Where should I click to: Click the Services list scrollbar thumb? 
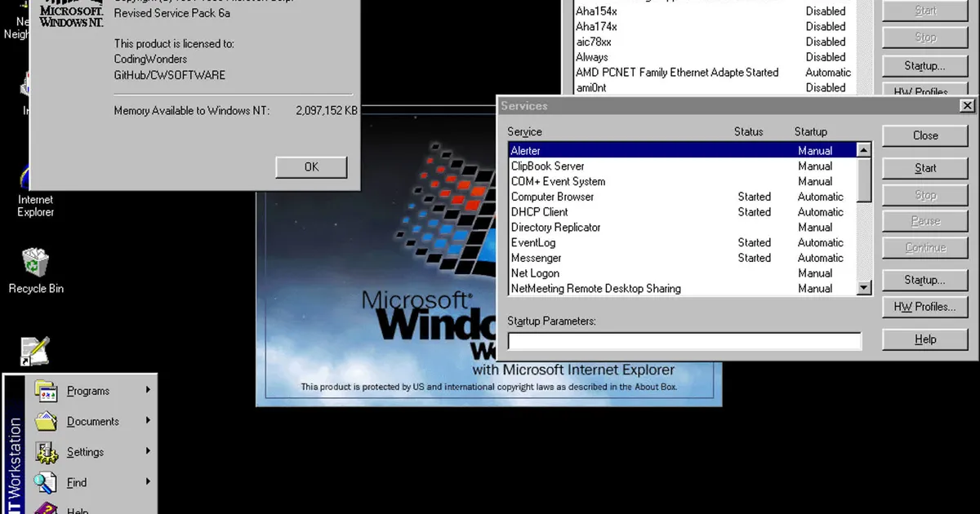point(864,179)
